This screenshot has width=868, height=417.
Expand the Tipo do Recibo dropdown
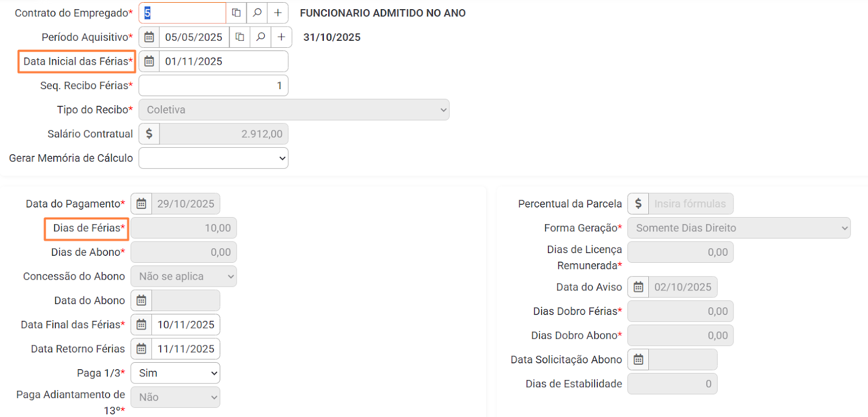pos(293,110)
